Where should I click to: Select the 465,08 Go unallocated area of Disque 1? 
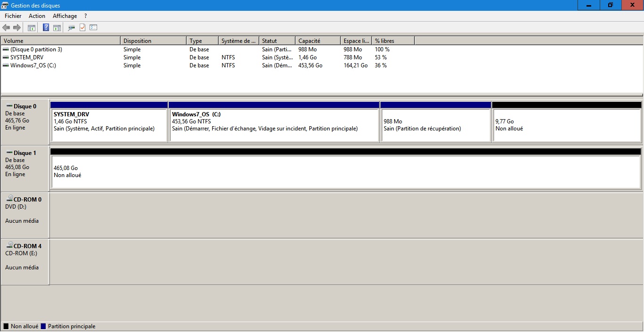[x=345, y=172]
